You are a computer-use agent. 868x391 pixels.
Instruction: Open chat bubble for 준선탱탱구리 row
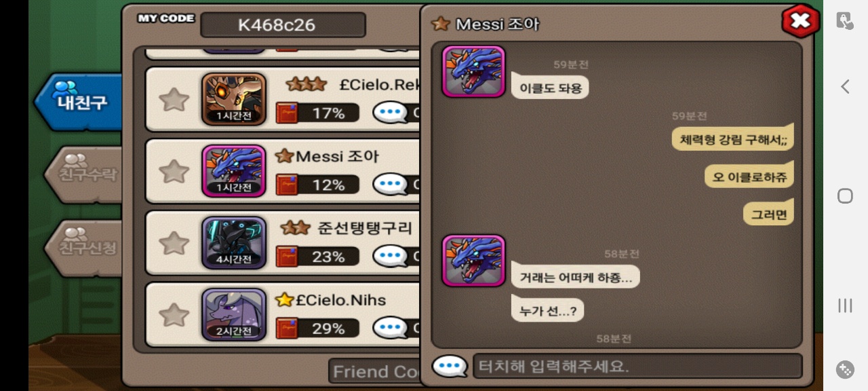(391, 256)
